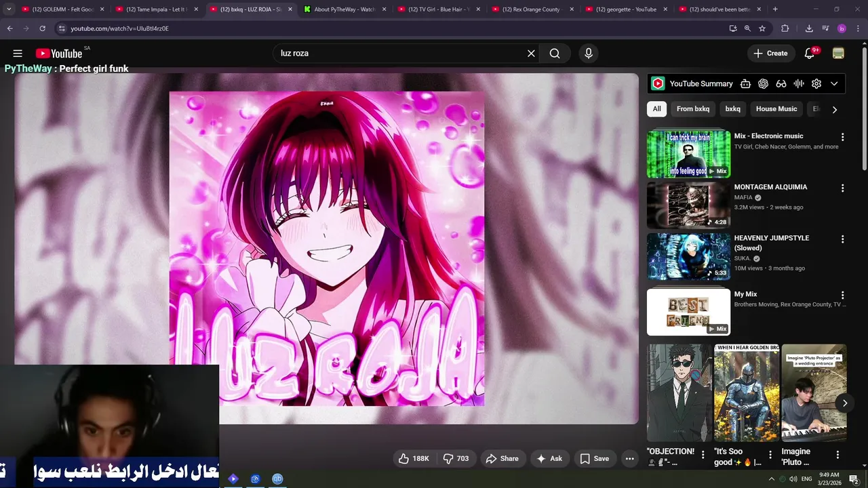868x488 pixels.
Task: Click the YouTube search input field
Action: click(400, 54)
